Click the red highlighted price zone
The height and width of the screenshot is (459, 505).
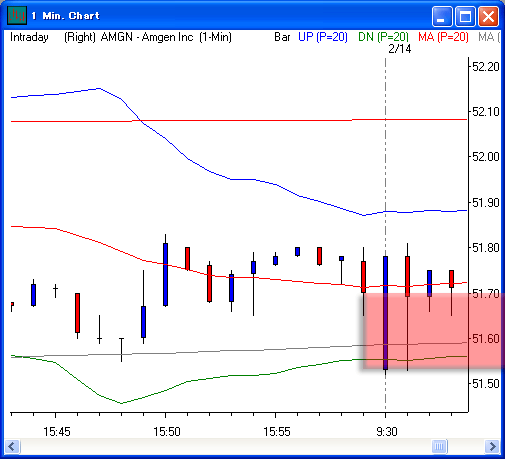pyautogui.click(x=433, y=331)
